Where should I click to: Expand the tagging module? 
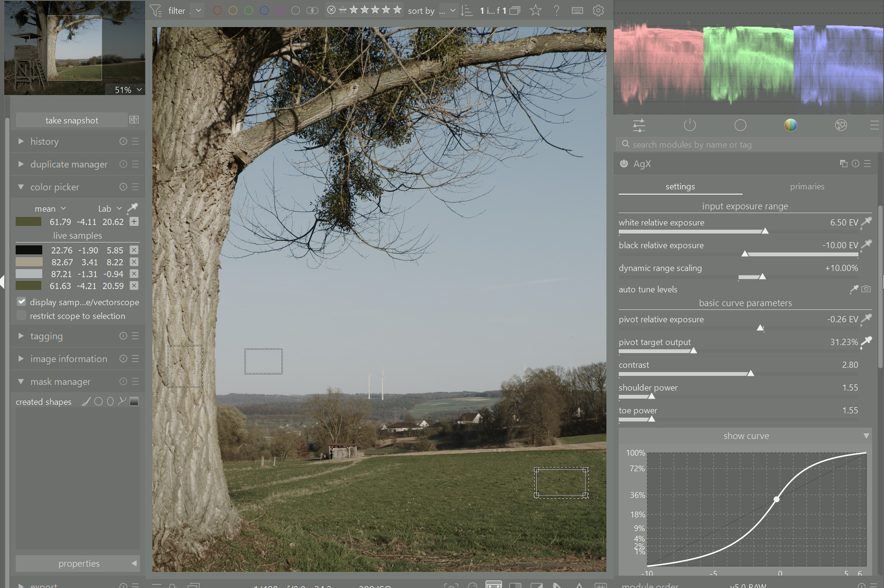coord(21,336)
